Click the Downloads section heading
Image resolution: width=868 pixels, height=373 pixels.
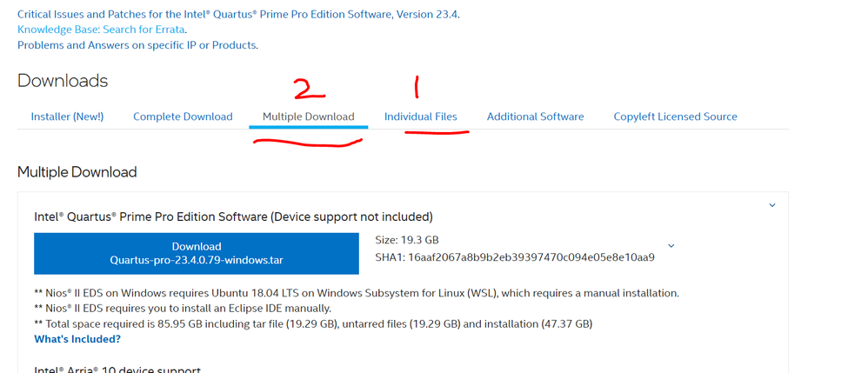(x=63, y=81)
